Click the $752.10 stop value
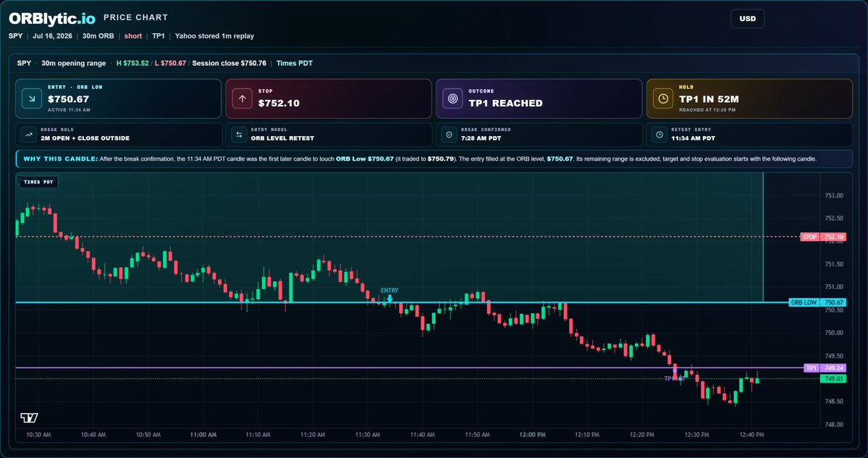Image resolution: width=868 pixels, height=458 pixels. click(x=279, y=103)
